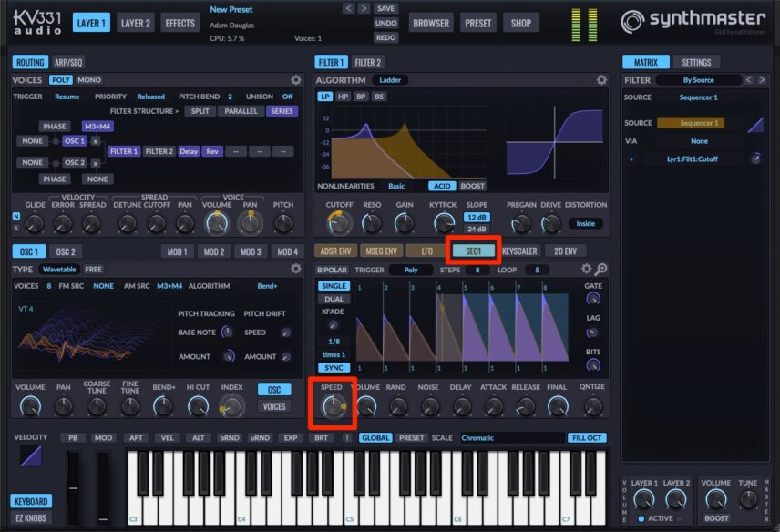Image resolution: width=780 pixels, height=532 pixels.
Task: Open the sequencer gear settings icon
Action: (x=587, y=269)
